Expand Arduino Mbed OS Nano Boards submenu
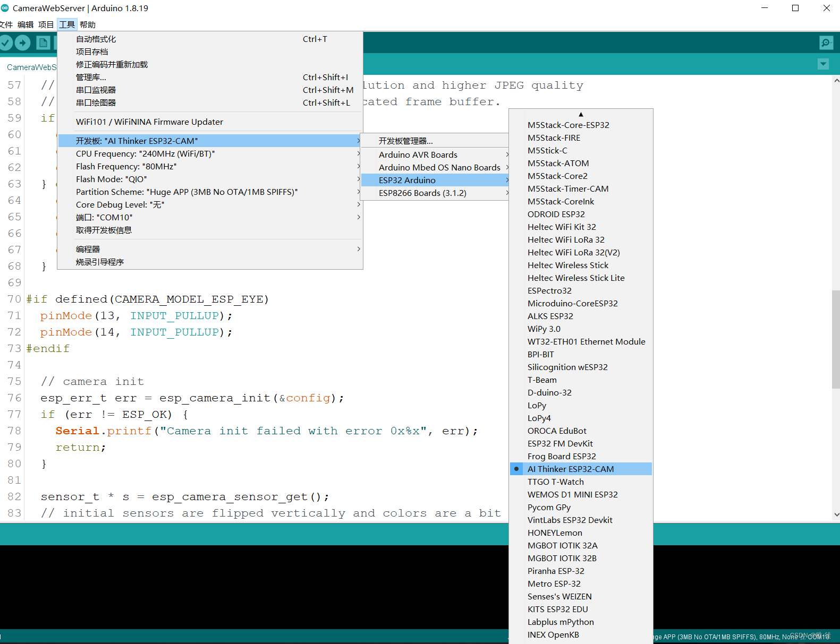This screenshot has height=644, width=840. [x=435, y=167]
